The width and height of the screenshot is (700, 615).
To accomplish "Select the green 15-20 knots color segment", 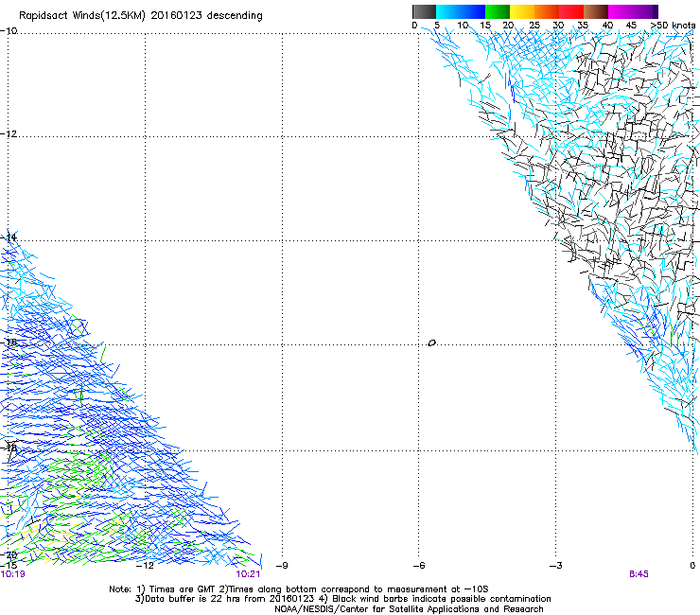I will (498, 11).
